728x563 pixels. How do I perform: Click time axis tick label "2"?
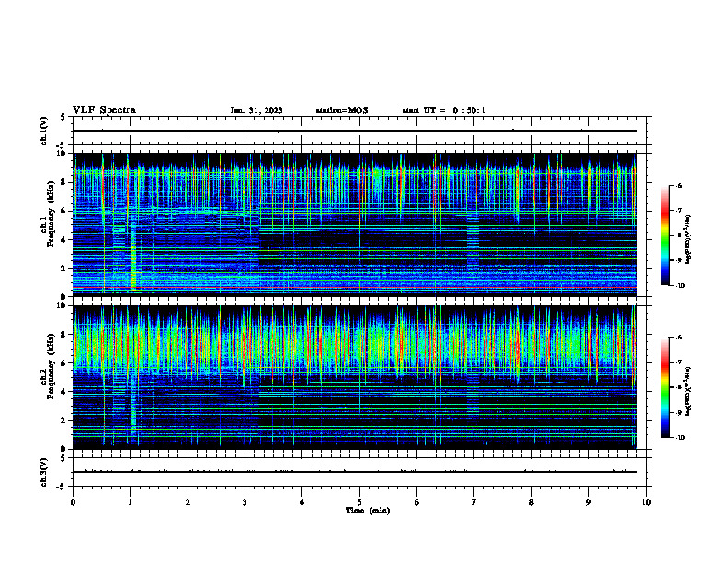click(x=188, y=502)
